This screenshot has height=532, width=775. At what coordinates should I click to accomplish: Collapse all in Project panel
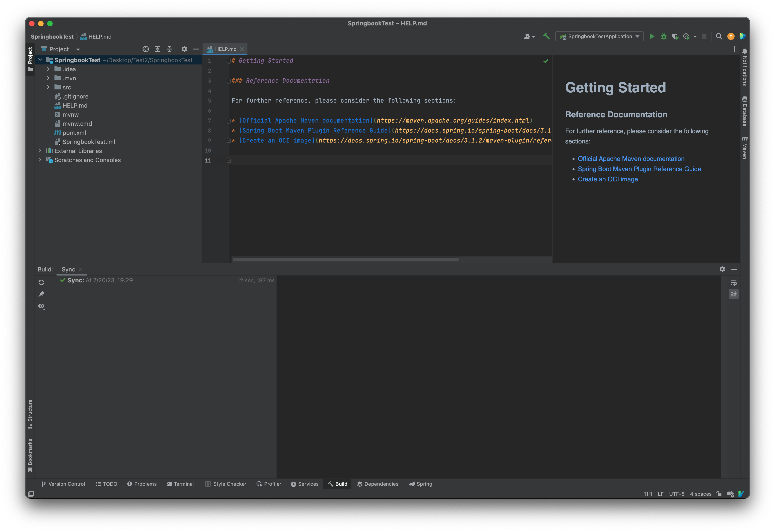(169, 49)
